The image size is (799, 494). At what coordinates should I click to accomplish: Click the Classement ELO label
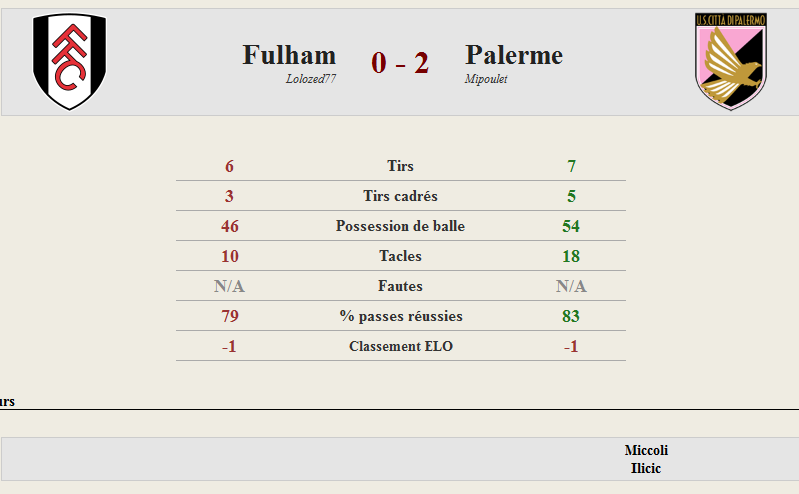pyautogui.click(x=401, y=346)
